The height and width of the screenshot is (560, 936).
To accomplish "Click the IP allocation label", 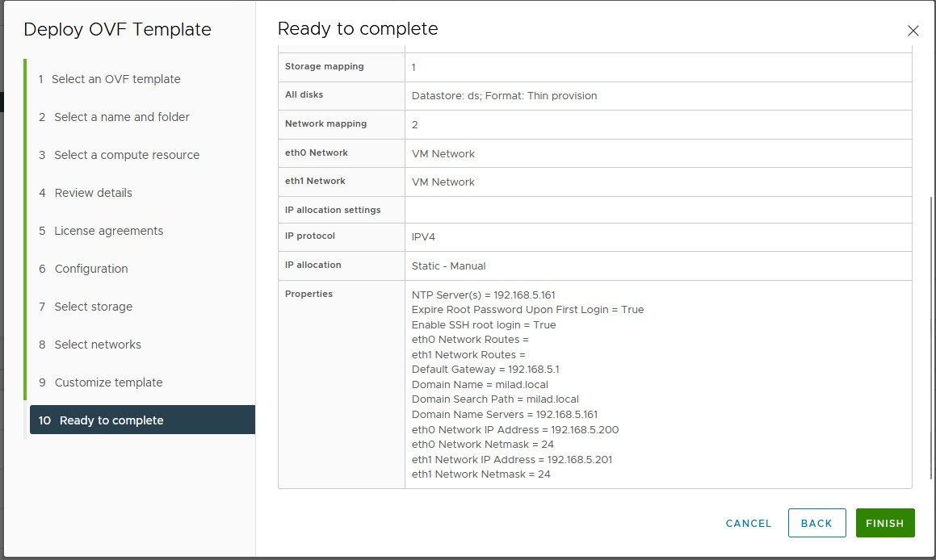I will point(313,265).
